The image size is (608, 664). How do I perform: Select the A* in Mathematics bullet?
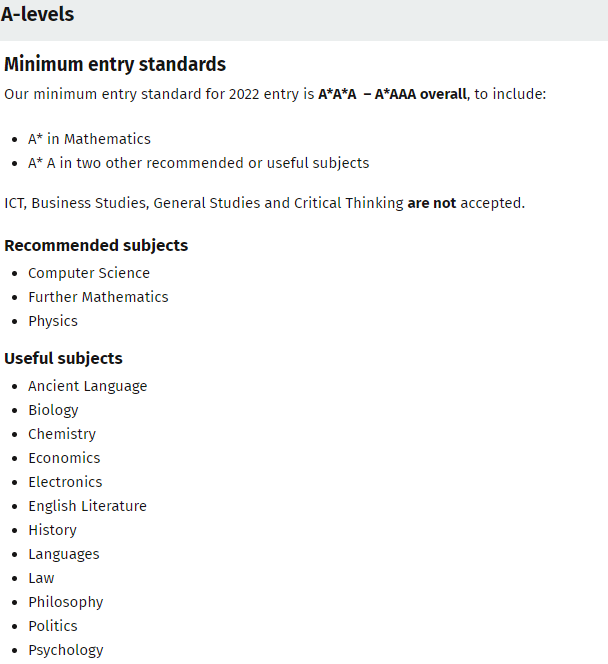point(89,139)
